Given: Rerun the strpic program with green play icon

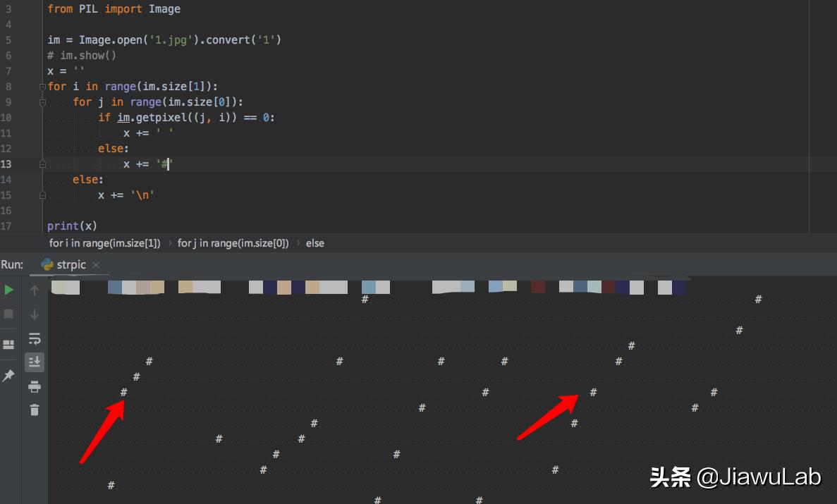Looking at the screenshot, I should click(8, 289).
